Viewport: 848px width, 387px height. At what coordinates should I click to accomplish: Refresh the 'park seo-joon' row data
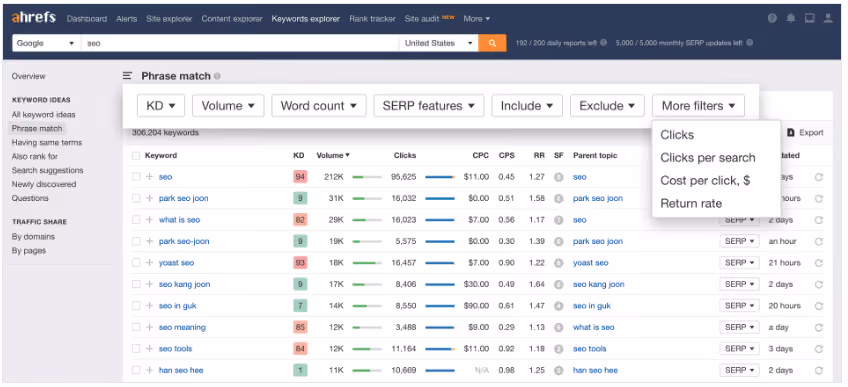pyautogui.click(x=819, y=242)
